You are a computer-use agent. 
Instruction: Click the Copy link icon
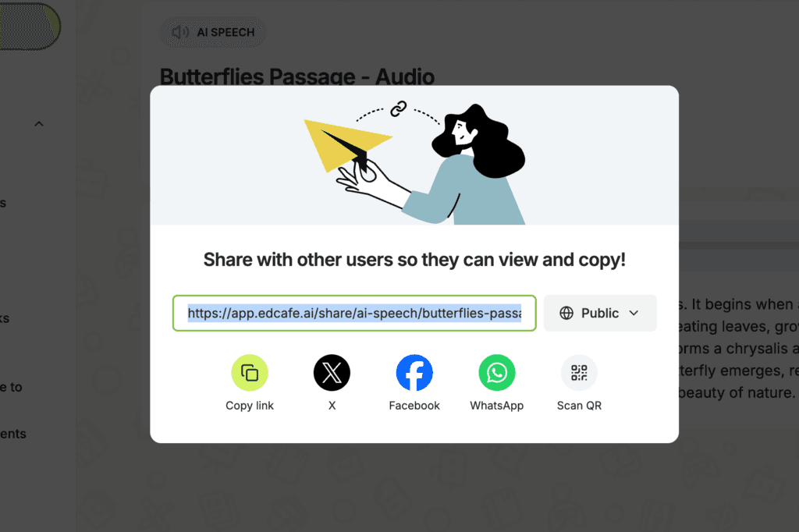[250, 373]
